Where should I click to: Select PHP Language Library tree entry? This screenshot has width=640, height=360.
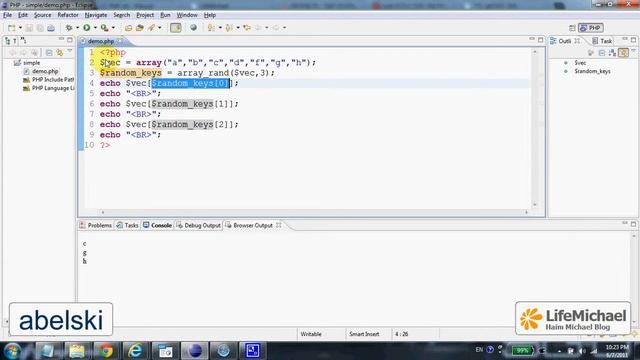tap(53, 89)
